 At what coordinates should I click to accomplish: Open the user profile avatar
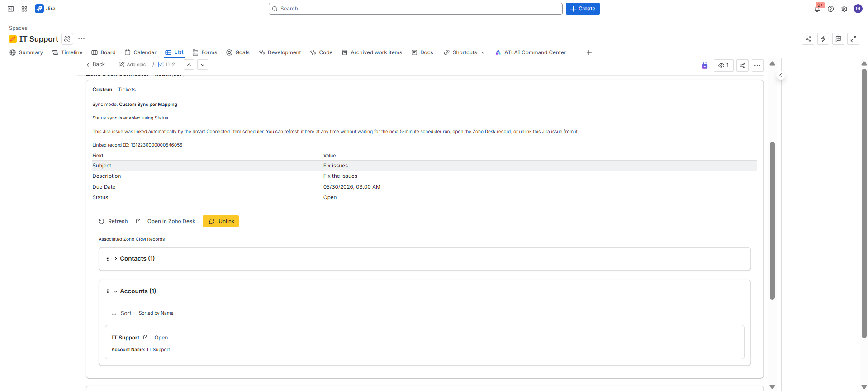coord(858,9)
